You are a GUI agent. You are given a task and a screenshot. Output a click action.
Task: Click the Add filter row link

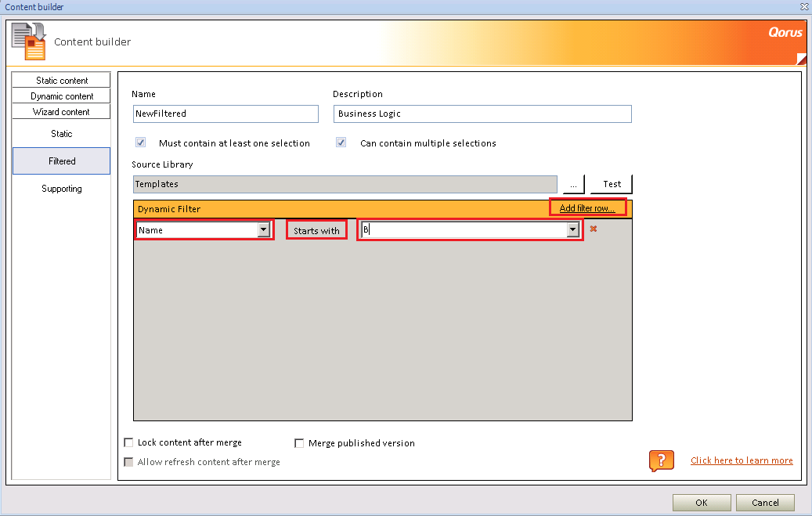(587, 207)
